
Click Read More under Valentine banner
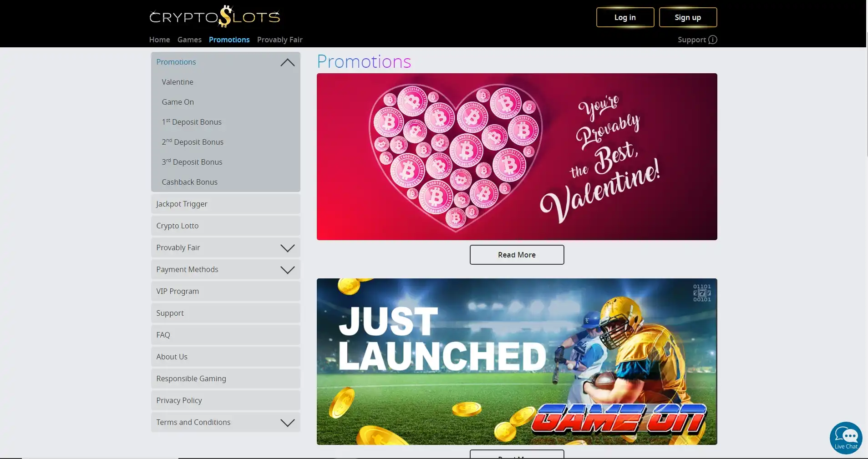517,255
